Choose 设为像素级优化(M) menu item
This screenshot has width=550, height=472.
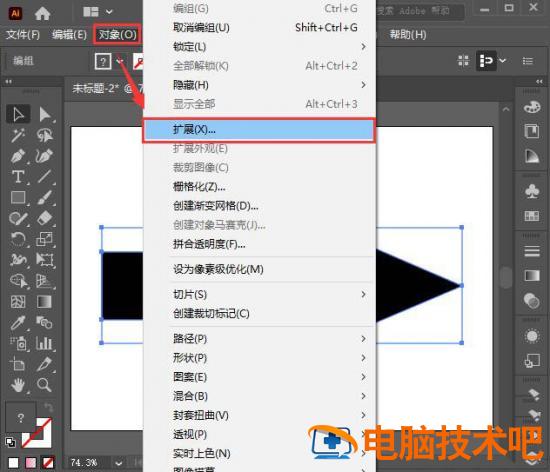[x=260, y=269]
